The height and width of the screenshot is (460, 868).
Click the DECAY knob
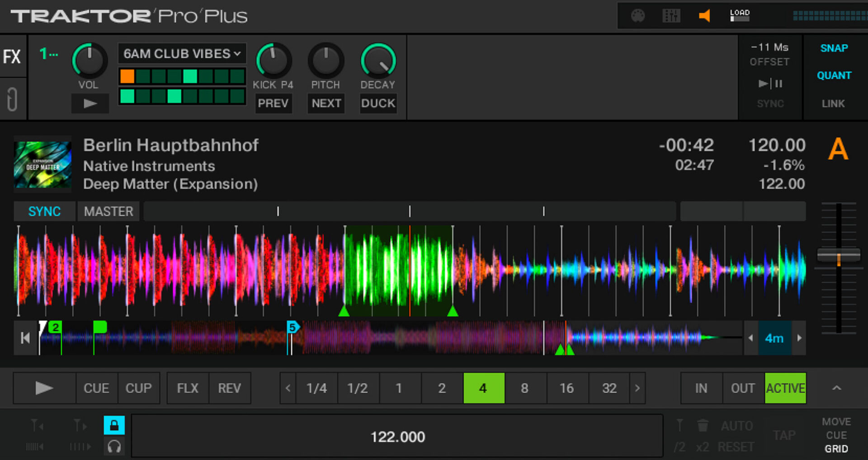click(x=378, y=61)
